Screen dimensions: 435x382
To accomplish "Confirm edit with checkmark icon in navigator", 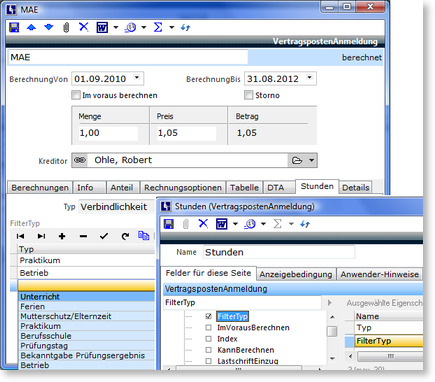I will pyautogui.click(x=104, y=236).
